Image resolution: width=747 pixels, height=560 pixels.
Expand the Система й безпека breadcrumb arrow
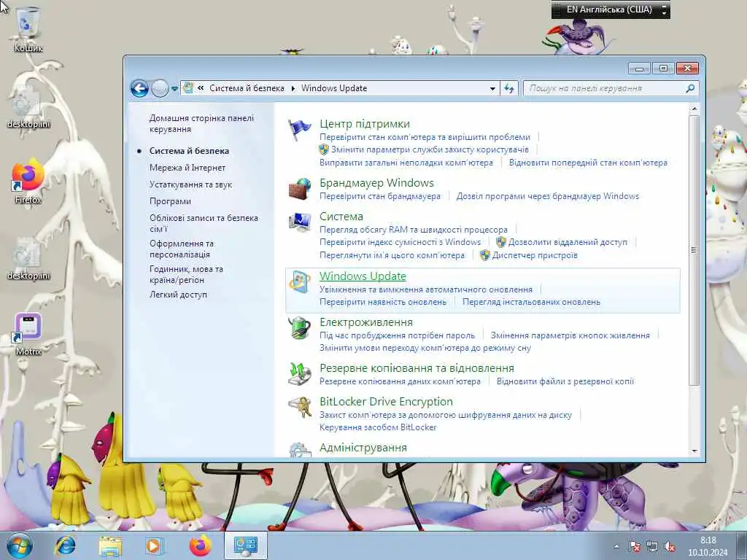293,88
